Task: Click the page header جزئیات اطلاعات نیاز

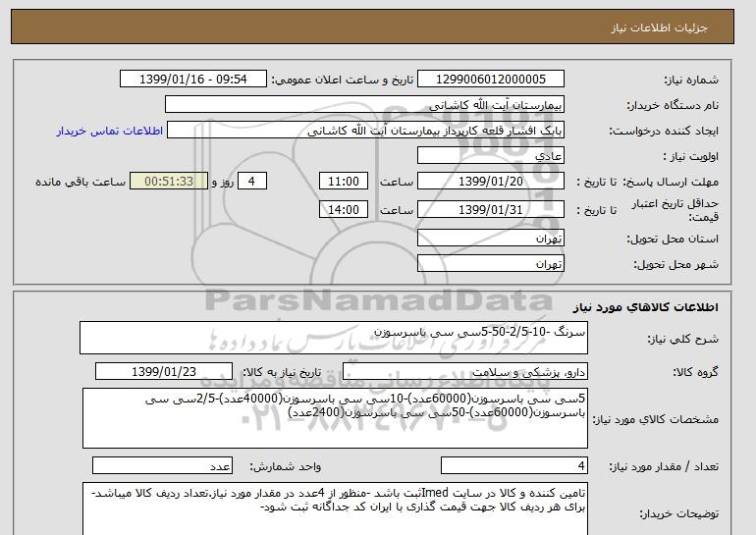Action: 659,27
